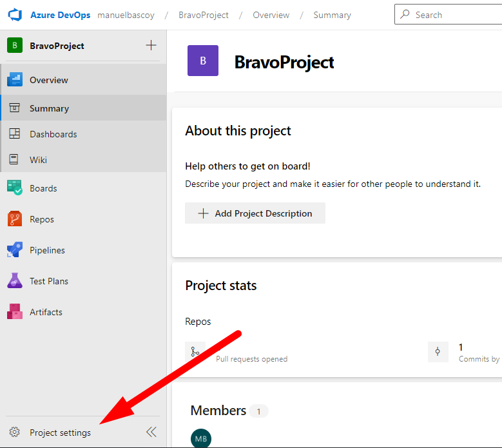Click manuelbascoy in the breadcrumb

[126, 15]
